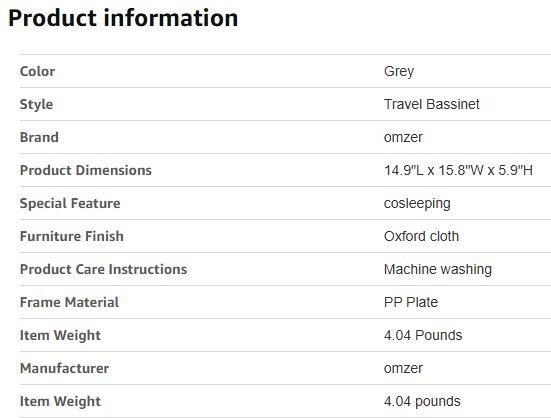This screenshot has width=551, height=418.
Task: Select the Color label
Action: click(x=37, y=71)
